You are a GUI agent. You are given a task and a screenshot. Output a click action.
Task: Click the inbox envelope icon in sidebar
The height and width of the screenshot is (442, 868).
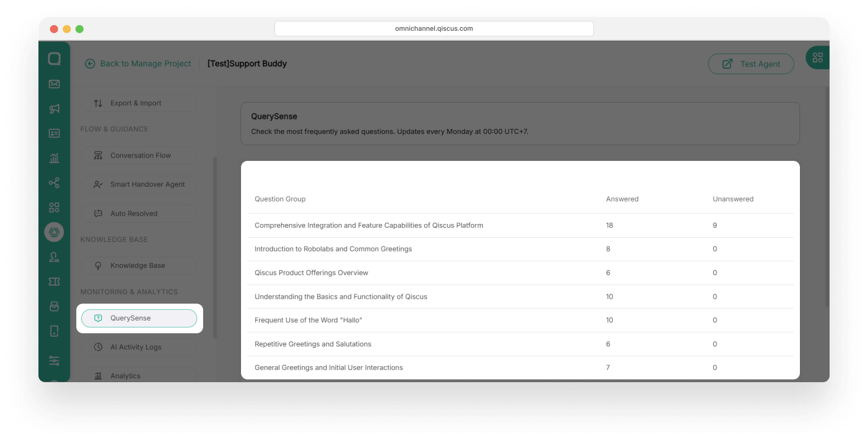[54, 84]
